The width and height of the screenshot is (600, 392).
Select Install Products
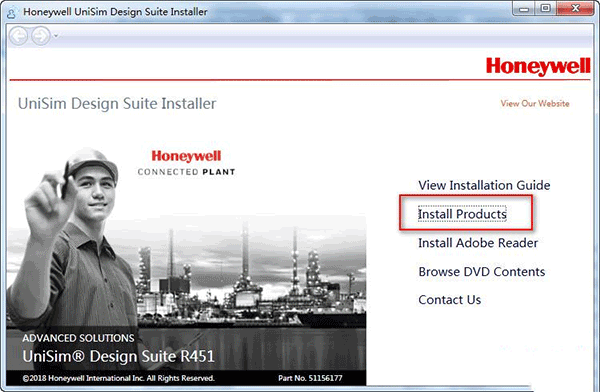462,214
